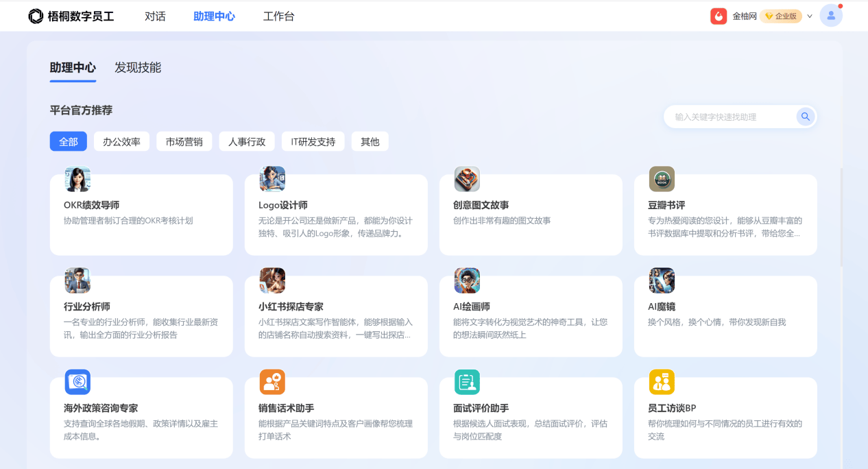Open the 小红书探店专家 icon
868x469 pixels.
pyautogui.click(x=272, y=281)
